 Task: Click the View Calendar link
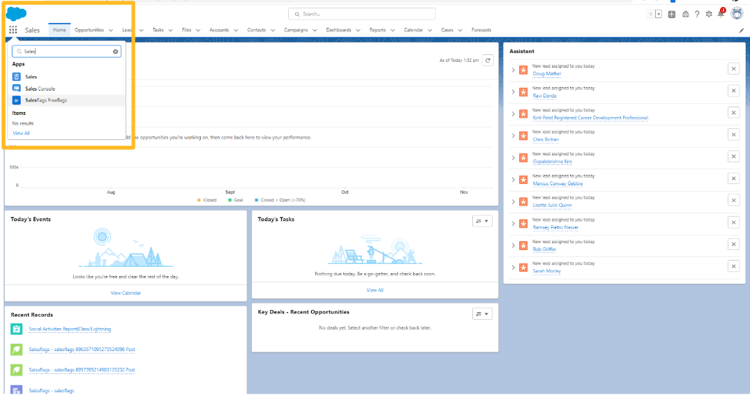pos(126,293)
